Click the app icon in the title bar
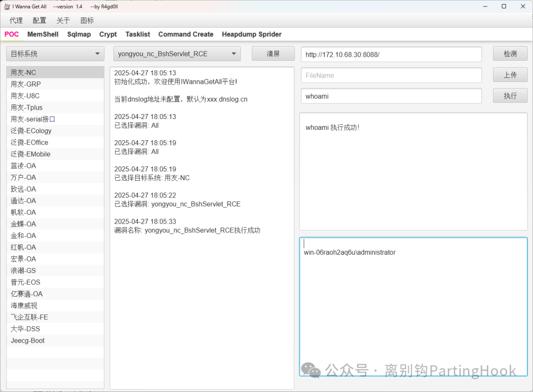Viewport: 533px width, 392px height. [7, 6]
